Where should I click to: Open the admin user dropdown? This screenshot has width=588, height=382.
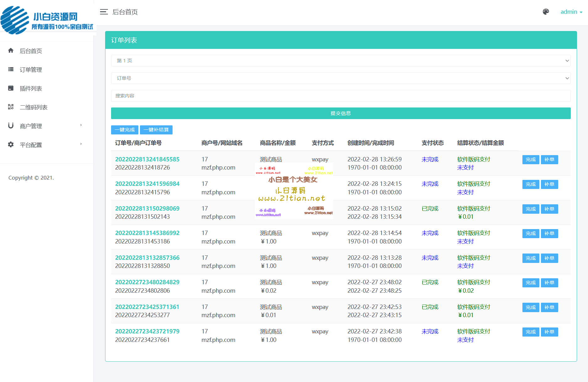point(571,12)
